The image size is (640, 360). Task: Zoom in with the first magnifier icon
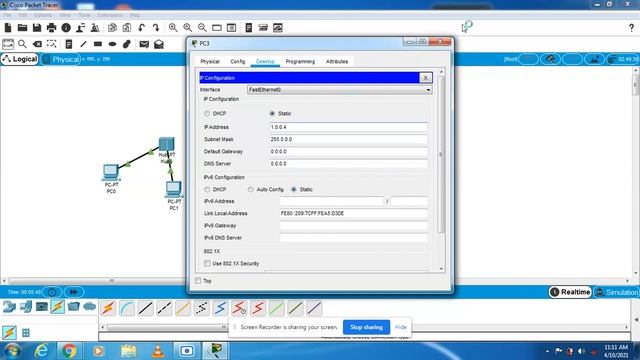pyautogui.click(x=173, y=28)
